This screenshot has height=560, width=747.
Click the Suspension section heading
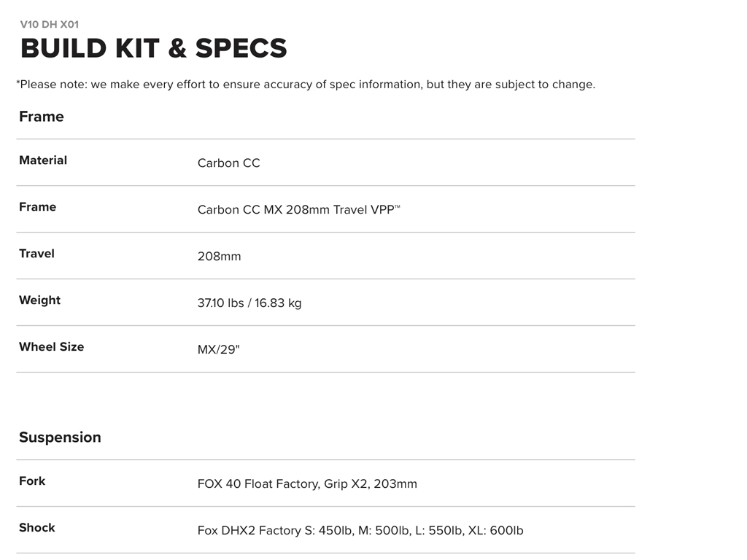point(60,437)
